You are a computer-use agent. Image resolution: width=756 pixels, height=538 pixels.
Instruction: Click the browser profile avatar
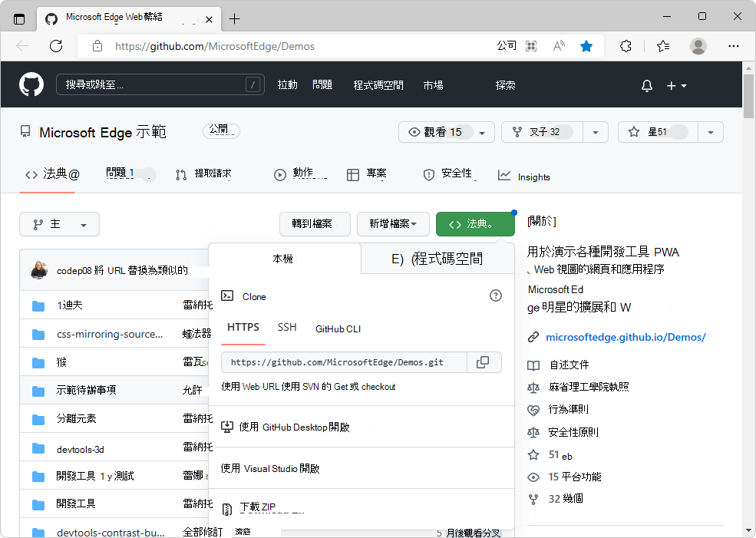698,46
